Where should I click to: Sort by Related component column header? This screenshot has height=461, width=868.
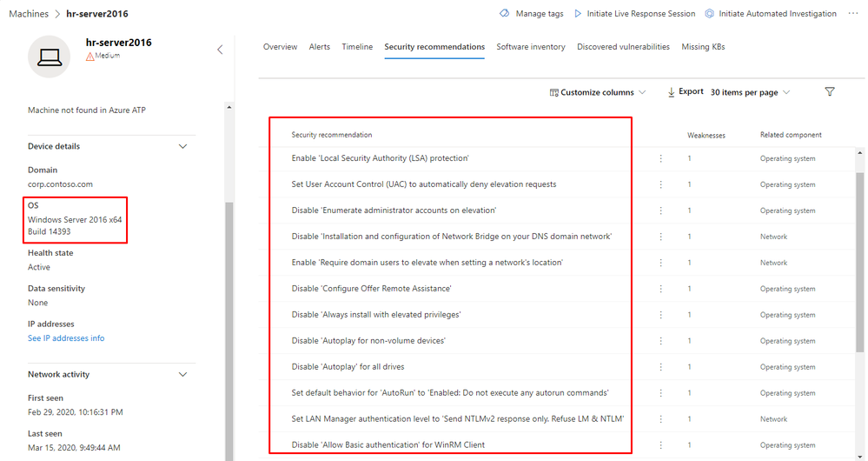pyautogui.click(x=791, y=135)
